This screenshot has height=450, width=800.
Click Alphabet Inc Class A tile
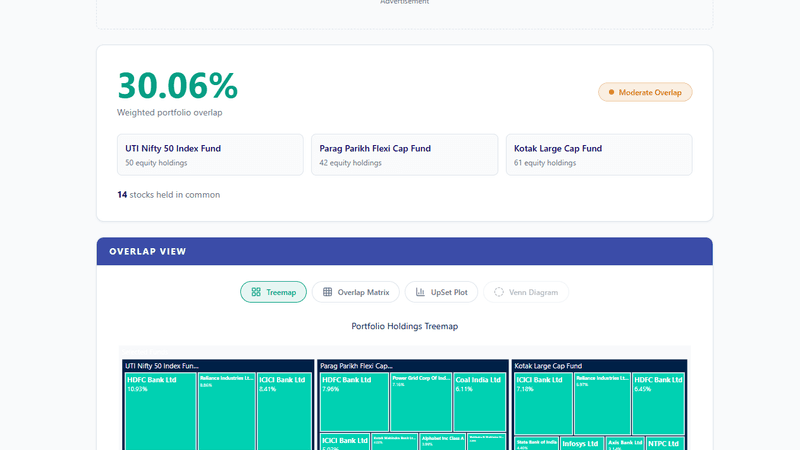443,442
